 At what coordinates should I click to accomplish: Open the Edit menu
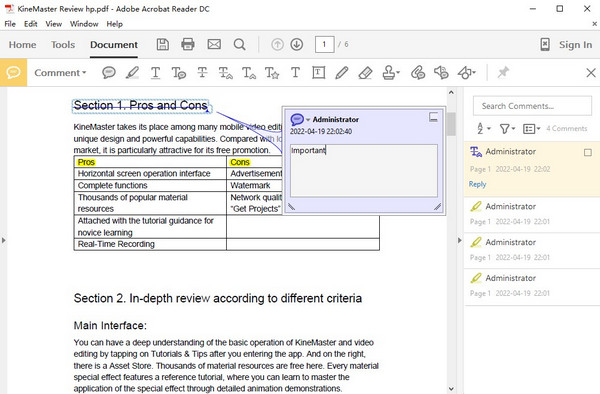pos(31,24)
